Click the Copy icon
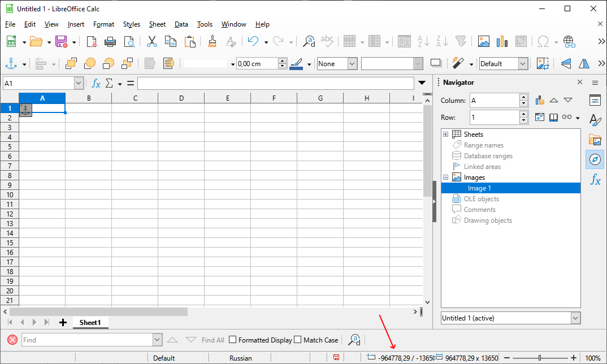 170,41
